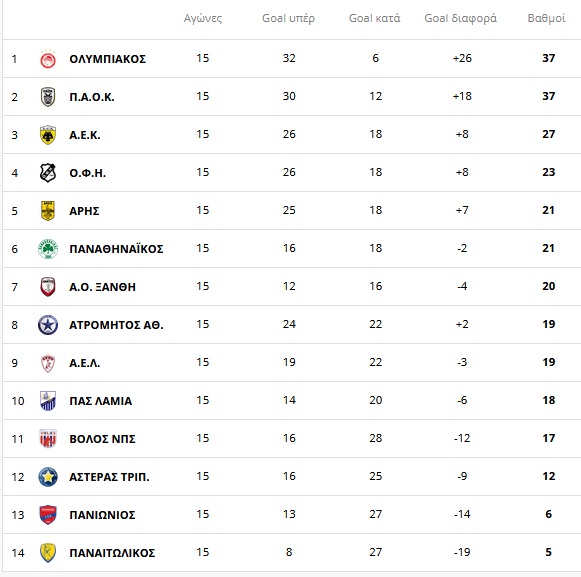Click the Α.Ο. ΞΑΝΘΗ red crest

point(48,287)
